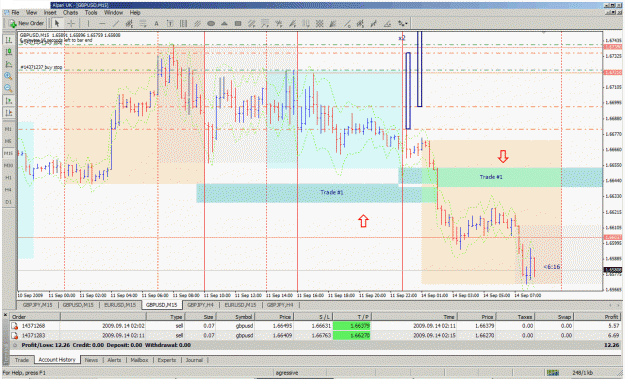The width and height of the screenshot is (625, 379).
Task: Open the Journal terminal tab
Action: [x=194, y=360]
